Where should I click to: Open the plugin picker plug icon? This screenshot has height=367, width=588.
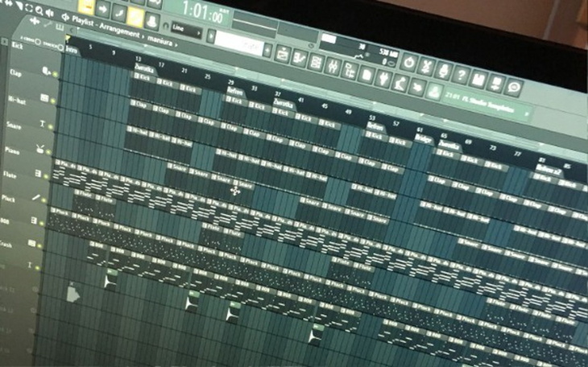(385, 79)
